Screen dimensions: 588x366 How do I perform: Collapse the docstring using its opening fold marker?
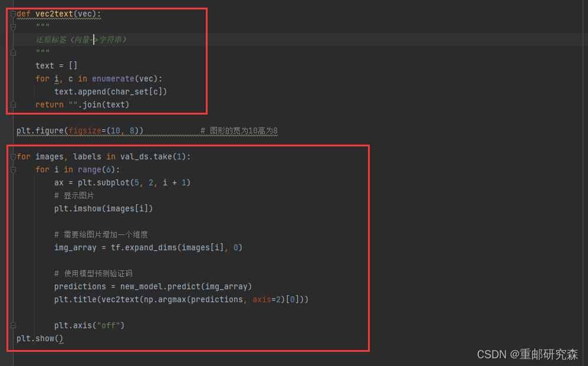(x=13, y=27)
